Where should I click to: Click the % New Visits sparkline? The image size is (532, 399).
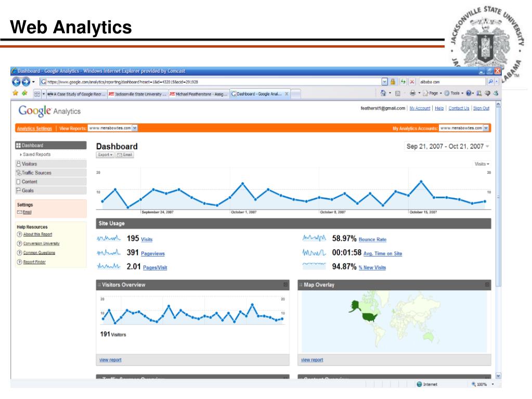pyautogui.click(x=314, y=266)
